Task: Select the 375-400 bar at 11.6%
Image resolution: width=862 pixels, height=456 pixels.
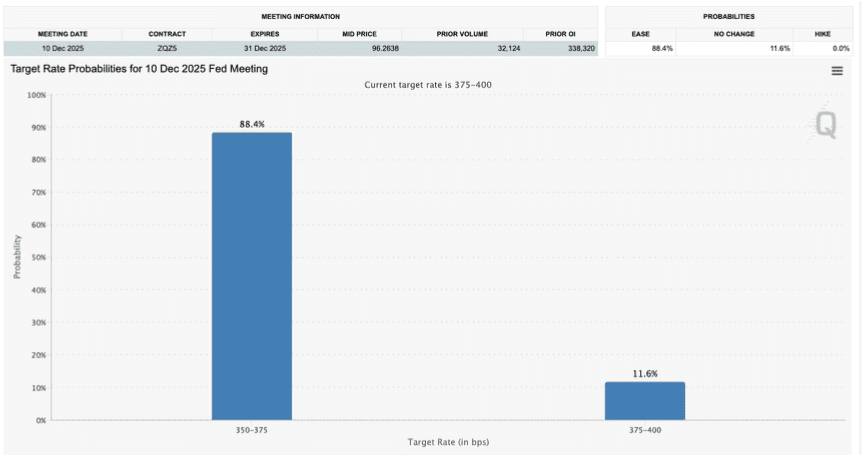Action: point(645,401)
